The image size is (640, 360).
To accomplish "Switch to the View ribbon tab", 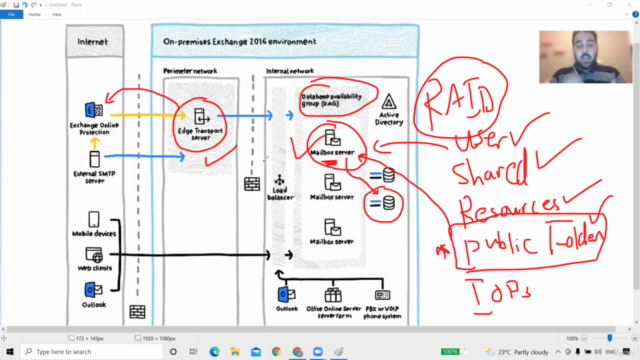I will coord(57,14).
